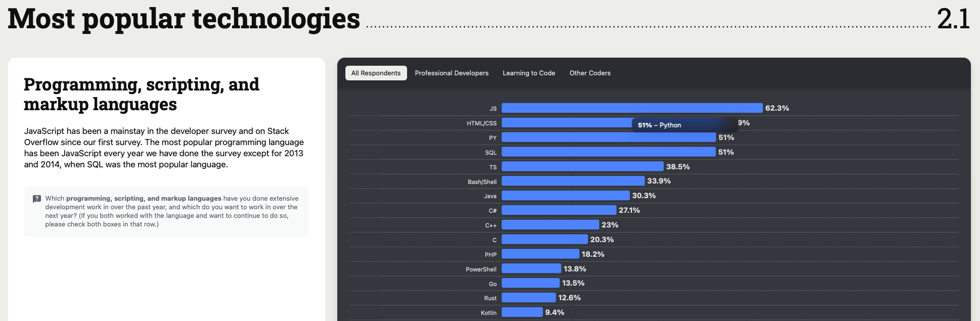
Task: Click the JS bar showing 62.3%
Action: (x=632, y=108)
